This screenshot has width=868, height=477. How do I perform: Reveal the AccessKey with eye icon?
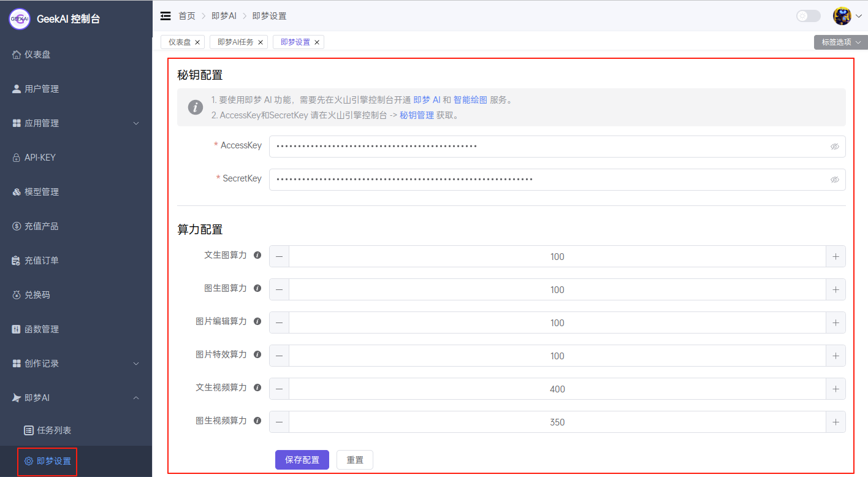[x=834, y=147]
